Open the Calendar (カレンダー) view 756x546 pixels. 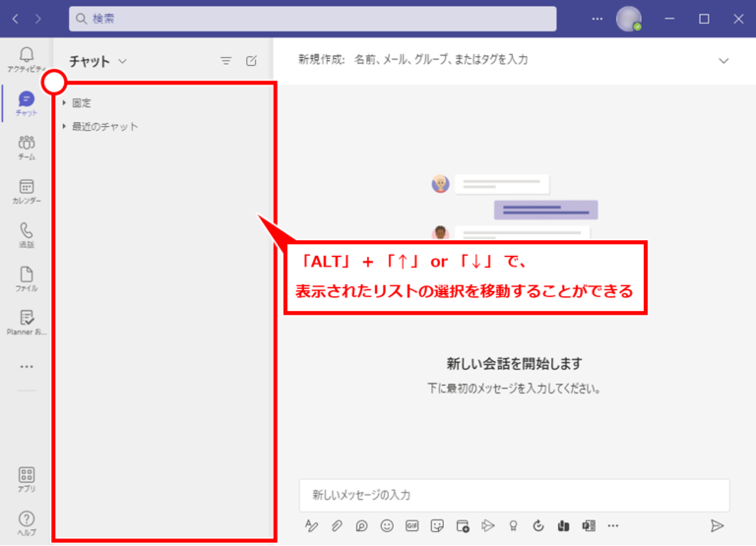tap(27, 191)
